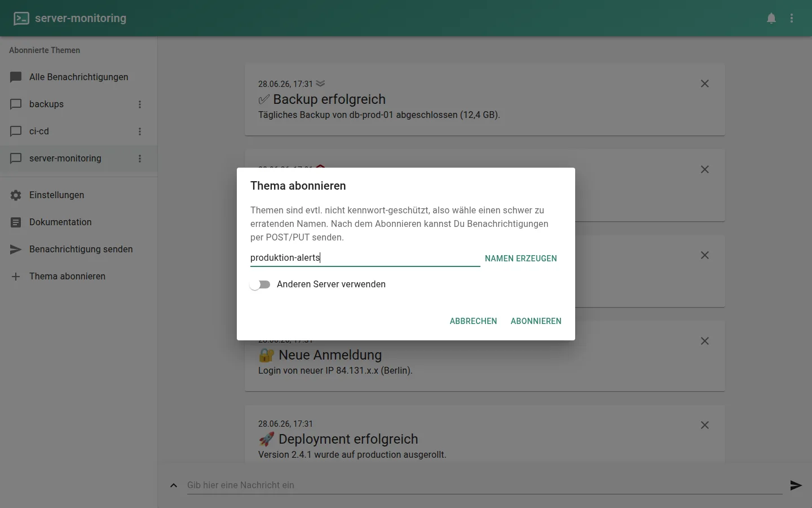Click ABBRECHEN in the dialog
812x508 pixels.
pyautogui.click(x=473, y=321)
